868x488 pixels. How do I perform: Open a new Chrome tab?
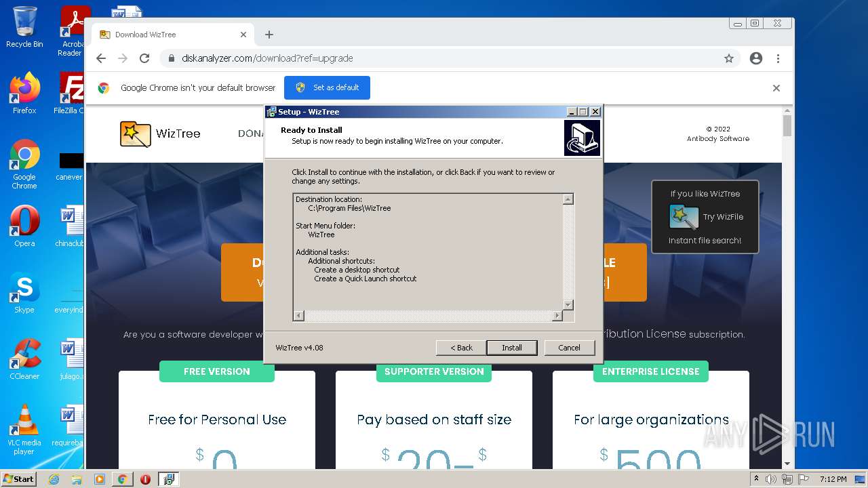269,35
